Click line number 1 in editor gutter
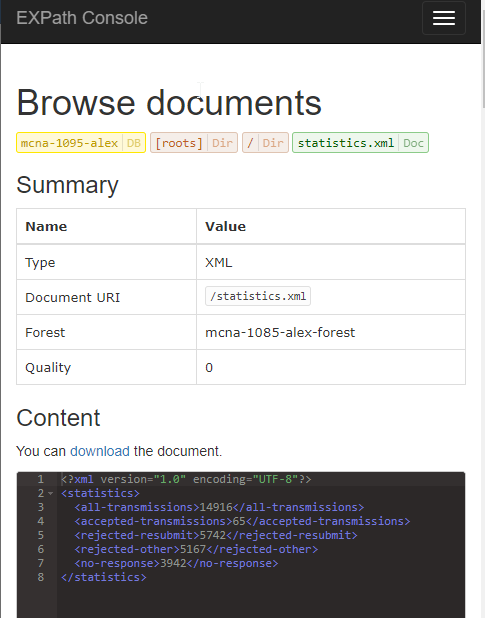Image resolution: width=485 pixels, height=618 pixels. coord(41,479)
